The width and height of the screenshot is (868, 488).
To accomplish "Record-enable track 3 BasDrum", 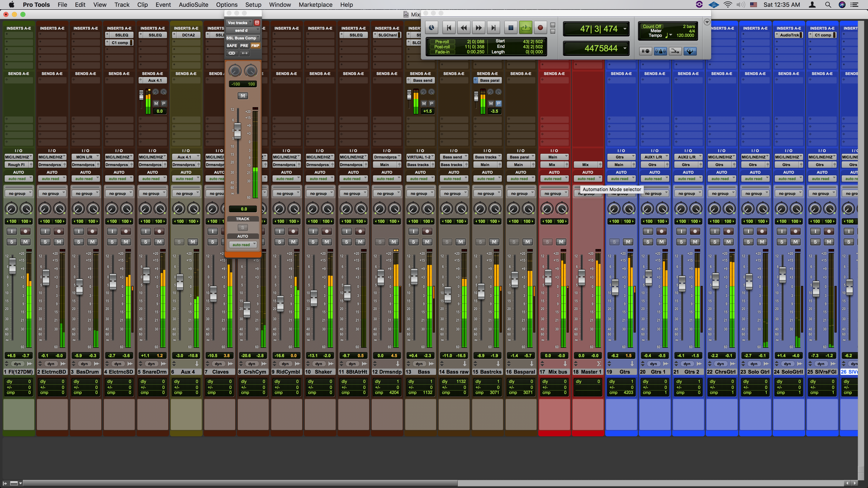I will [x=92, y=231].
